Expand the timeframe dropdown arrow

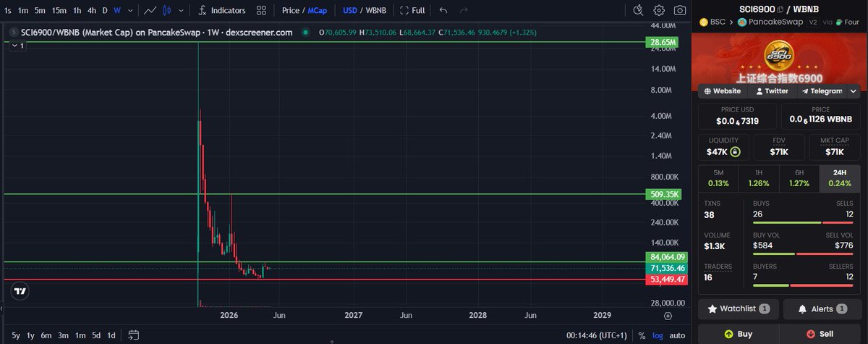(129, 10)
